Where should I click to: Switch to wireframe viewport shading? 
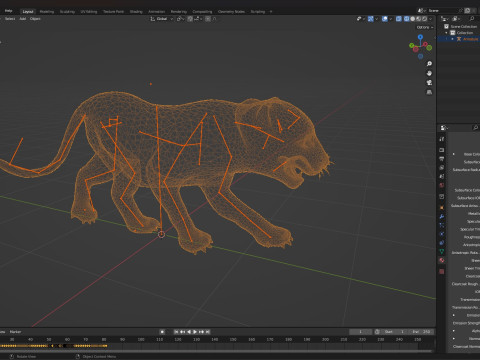pyautogui.click(x=407, y=19)
